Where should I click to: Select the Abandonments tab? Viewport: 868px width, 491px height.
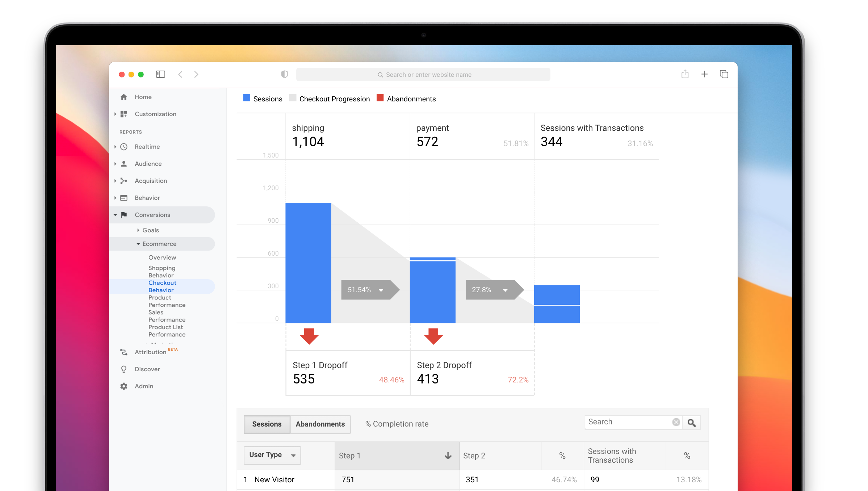point(320,424)
